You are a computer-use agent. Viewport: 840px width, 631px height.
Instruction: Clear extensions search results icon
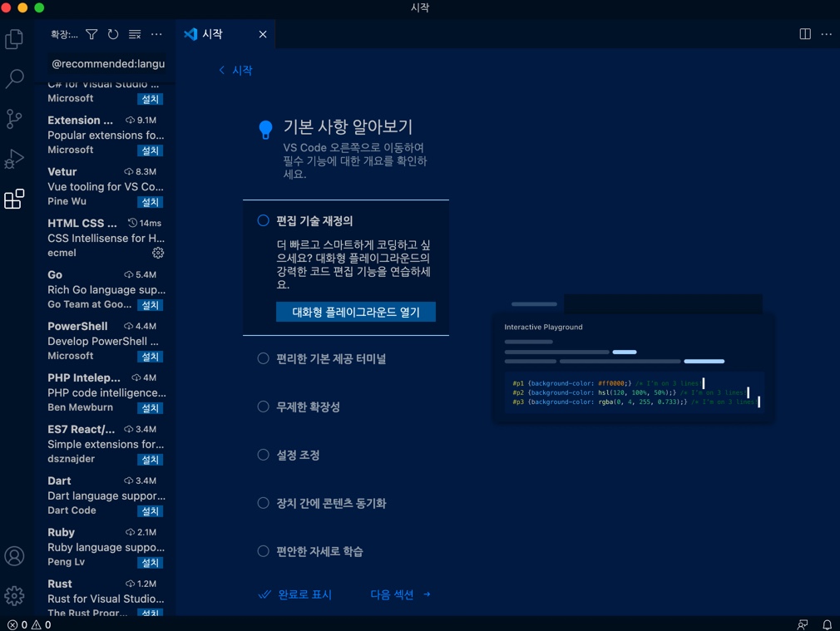tap(135, 34)
